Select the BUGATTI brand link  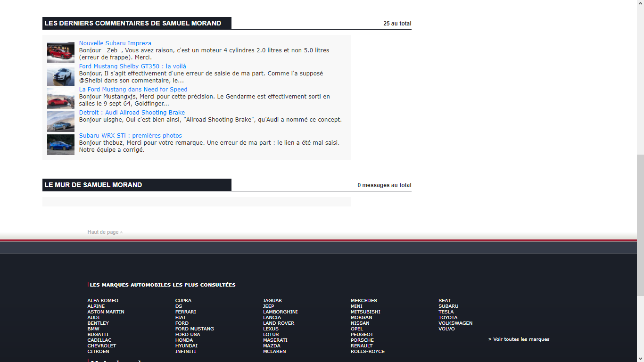pos(98,335)
